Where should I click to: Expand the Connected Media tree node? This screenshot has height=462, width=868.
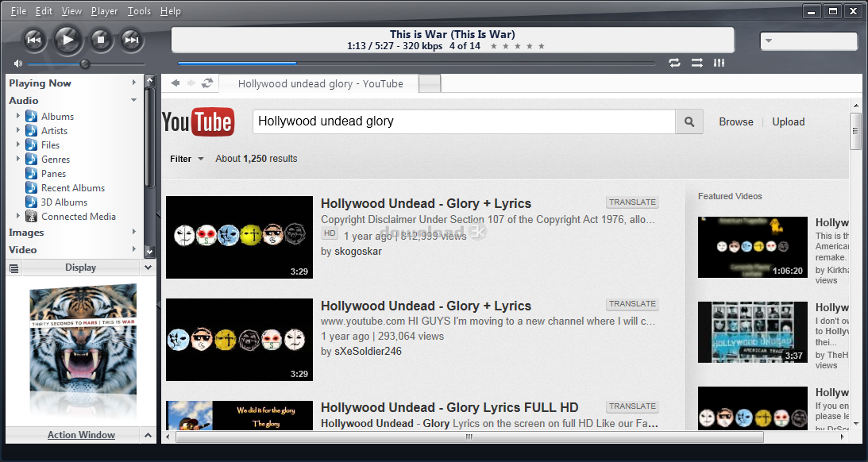pos(17,216)
